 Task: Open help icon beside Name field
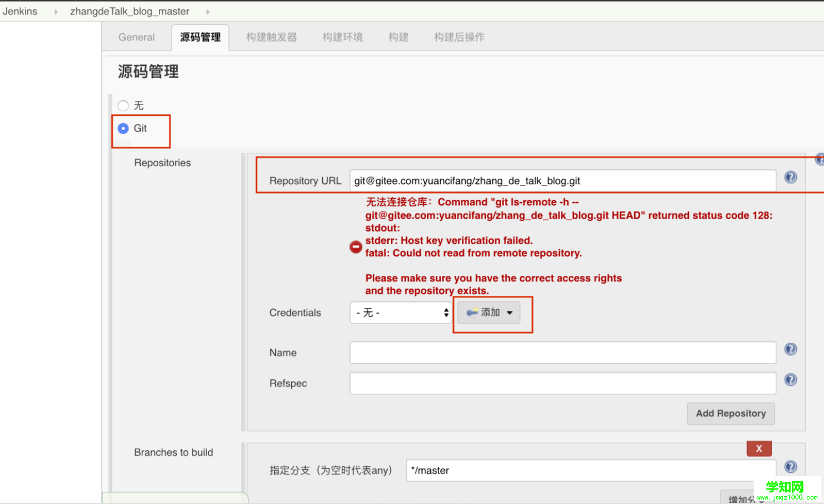point(791,349)
